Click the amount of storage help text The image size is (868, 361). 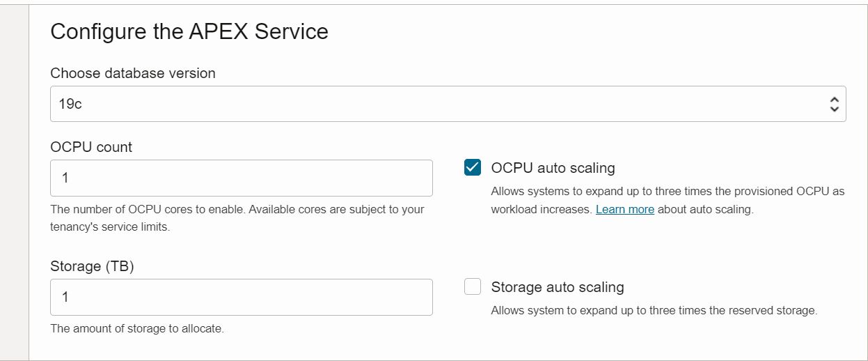pos(137,328)
